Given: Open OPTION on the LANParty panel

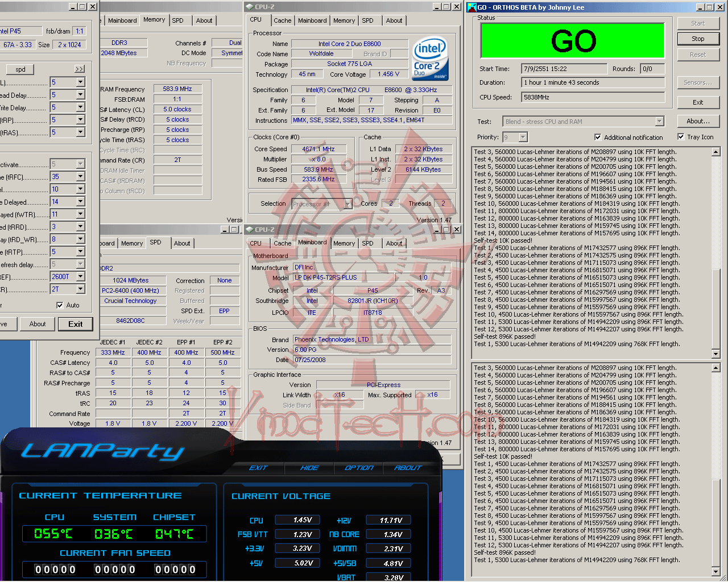Looking at the screenshot, I should tap(359, 468).
